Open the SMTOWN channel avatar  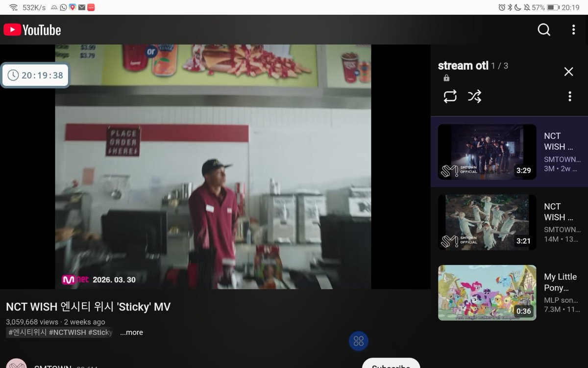[16, 364]
